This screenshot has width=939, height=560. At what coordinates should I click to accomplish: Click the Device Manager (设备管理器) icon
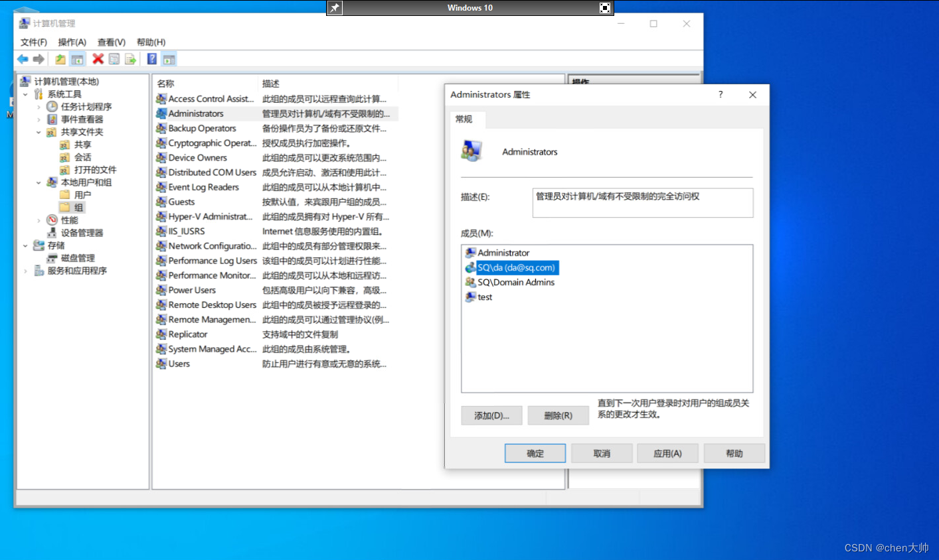coord(52,232)
